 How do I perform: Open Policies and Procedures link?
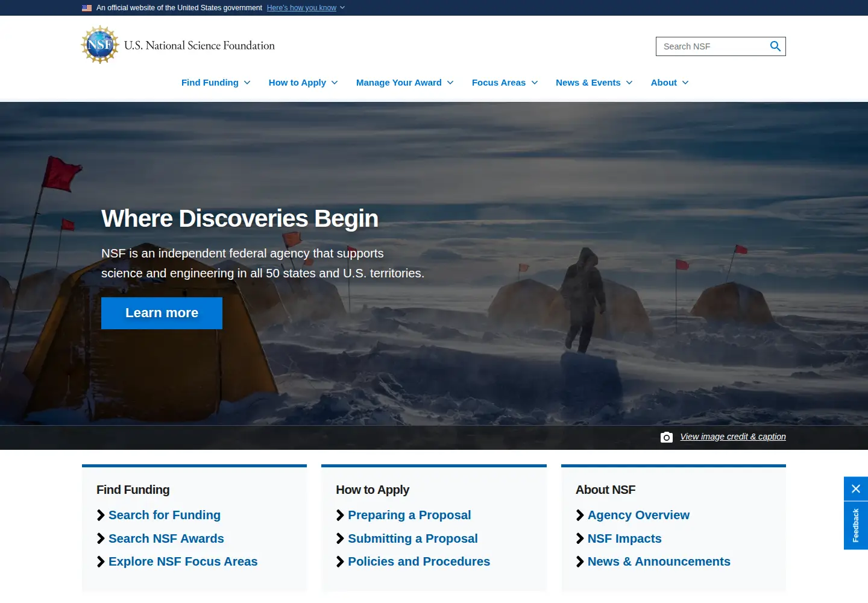pyautogui.click(x=419, y=561)
